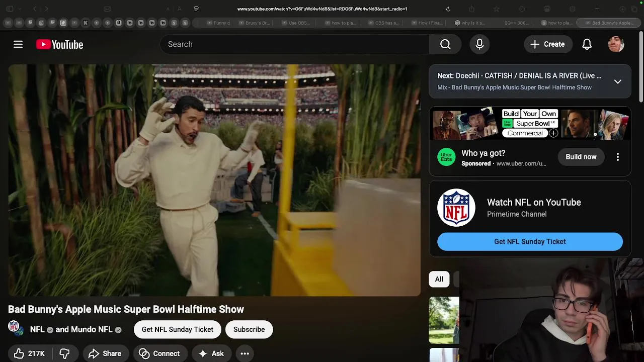This screenshot has height=362, width=644.
Task: Bookmark the page with the star icon
Action: tap(496, 9)
